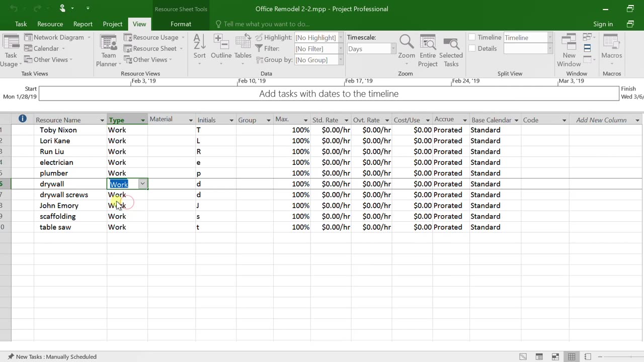Open the Macros menu
The height and width of the screenshot is (362, 644).
[x=611, y=50]
